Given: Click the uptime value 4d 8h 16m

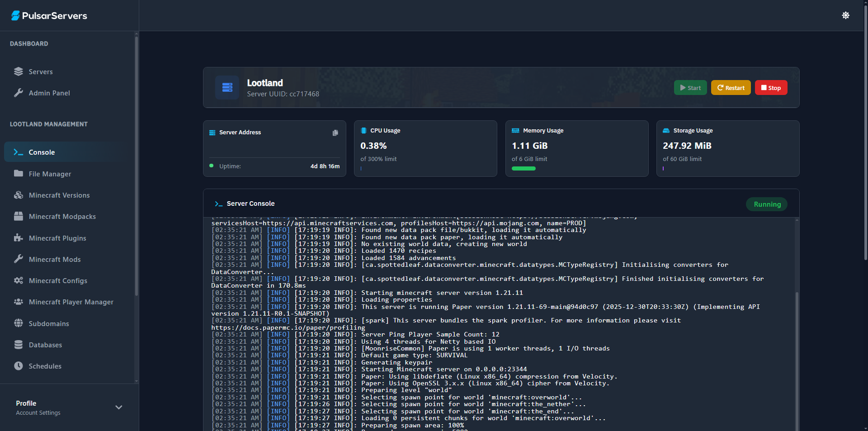Looking at the screenshot, I should tap(325, 166).
